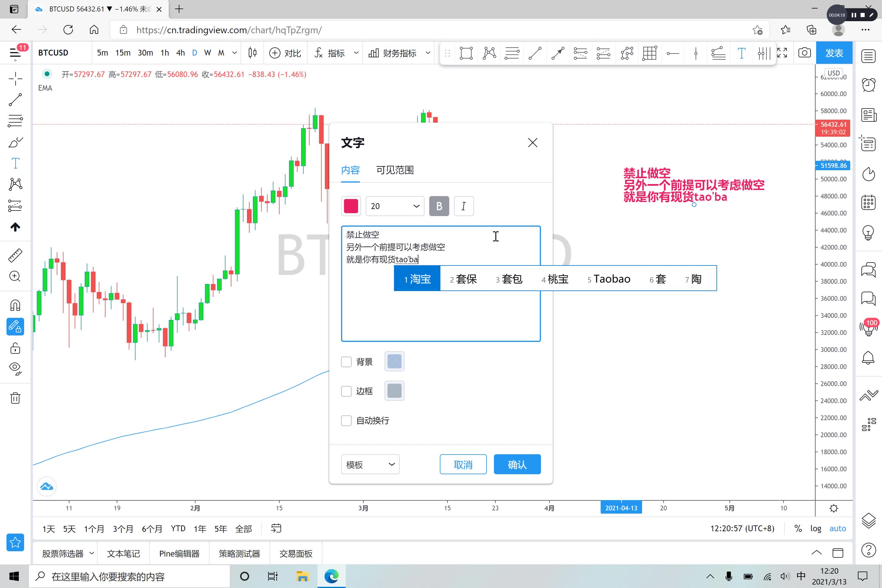Open the XABCD pattern tool in left sidebar

tap(15, 184)
